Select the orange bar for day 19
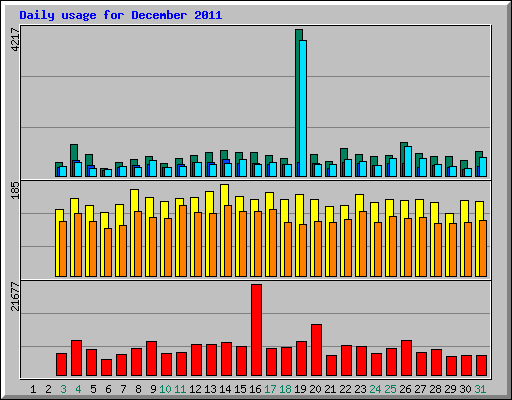 [x=303, y=250]
